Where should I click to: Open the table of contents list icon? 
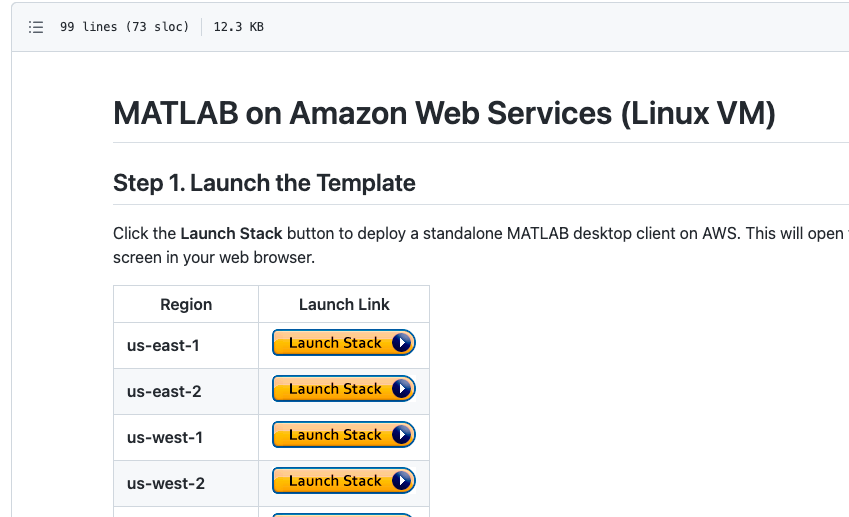[x=36, y=27]
